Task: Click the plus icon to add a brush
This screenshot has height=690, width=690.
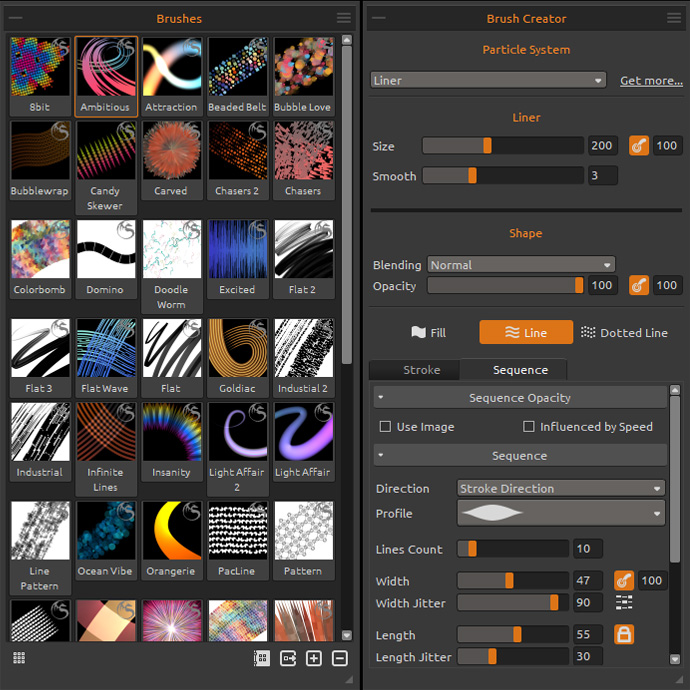Action: (x=313, y=658)
